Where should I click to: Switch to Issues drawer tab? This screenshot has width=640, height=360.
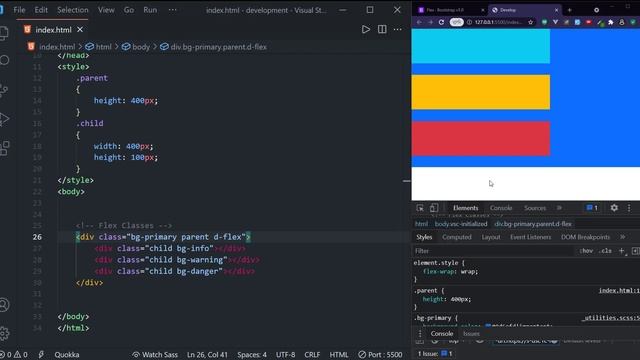(471, 333)
